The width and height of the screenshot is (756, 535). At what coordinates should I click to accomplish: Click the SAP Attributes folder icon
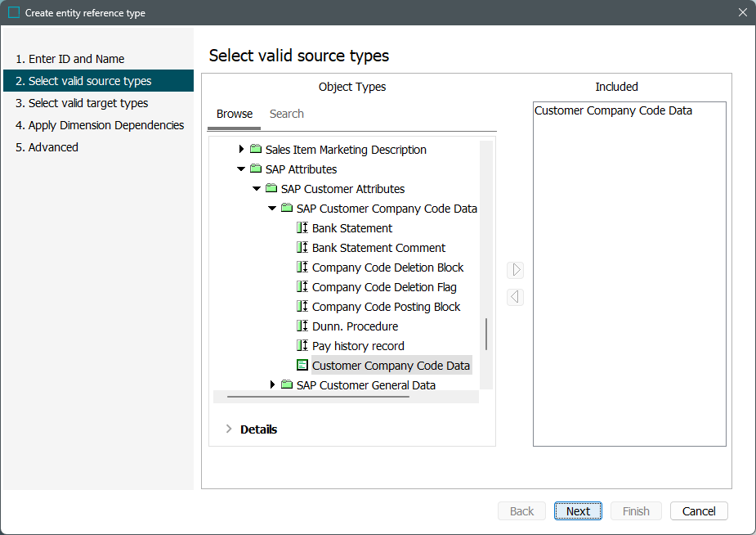click(256, 169)
